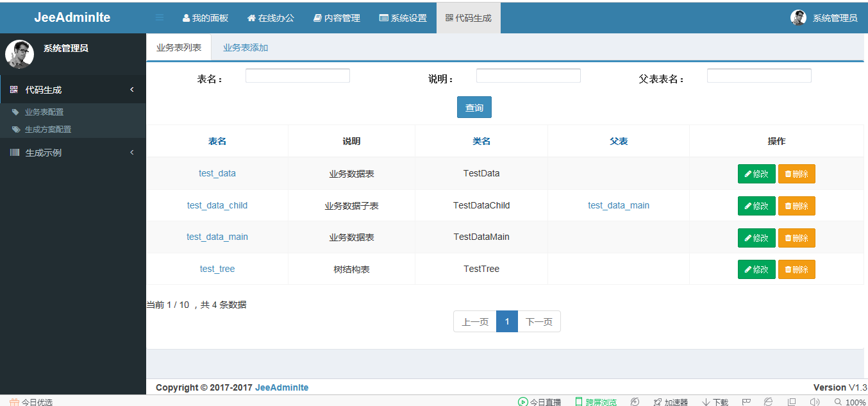Click the JeeAdminlte logo
Viewport: 868px width, 406px height.
pyautogui.click(x=72, y=18)
